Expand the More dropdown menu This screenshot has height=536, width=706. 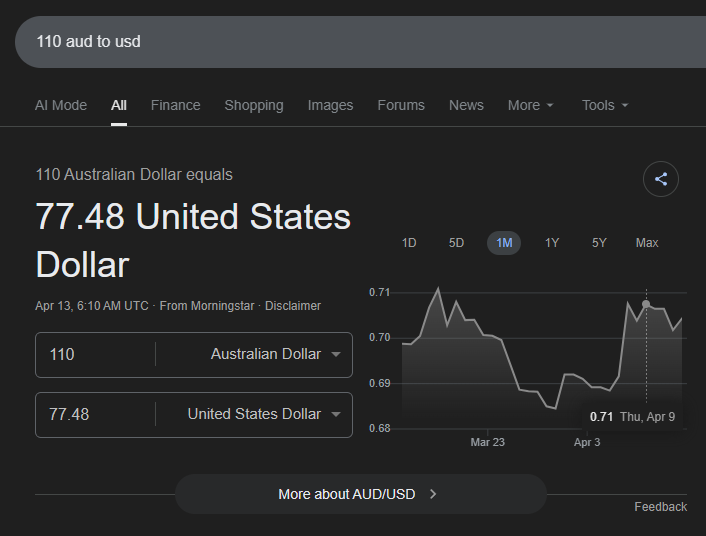[x=530, y=105]
